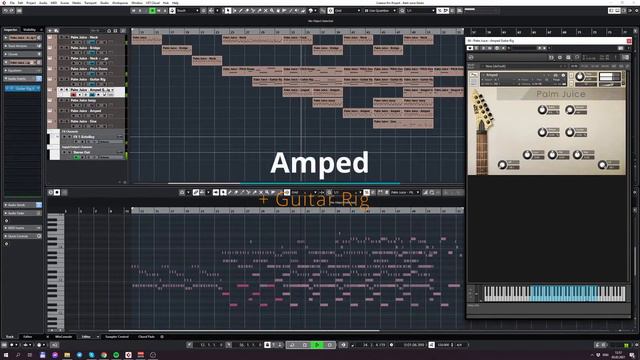Expand the Track Versions inspector section

[22, 46]
